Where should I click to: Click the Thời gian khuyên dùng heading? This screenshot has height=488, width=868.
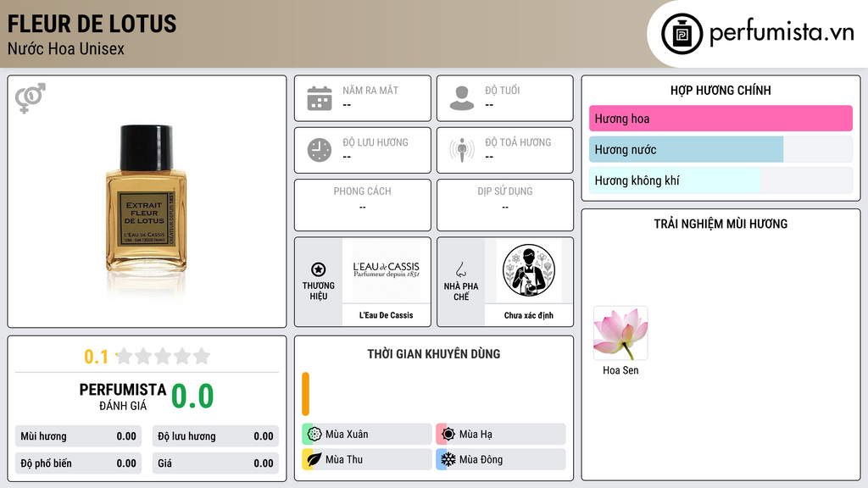(x=434, y=354)
